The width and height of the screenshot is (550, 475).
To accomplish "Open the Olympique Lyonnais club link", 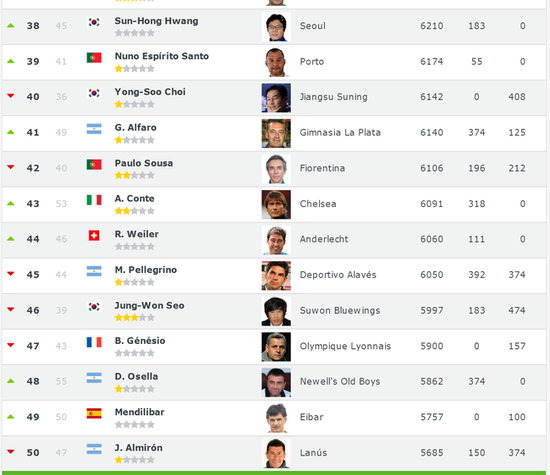I will click(x=345, y=346).
